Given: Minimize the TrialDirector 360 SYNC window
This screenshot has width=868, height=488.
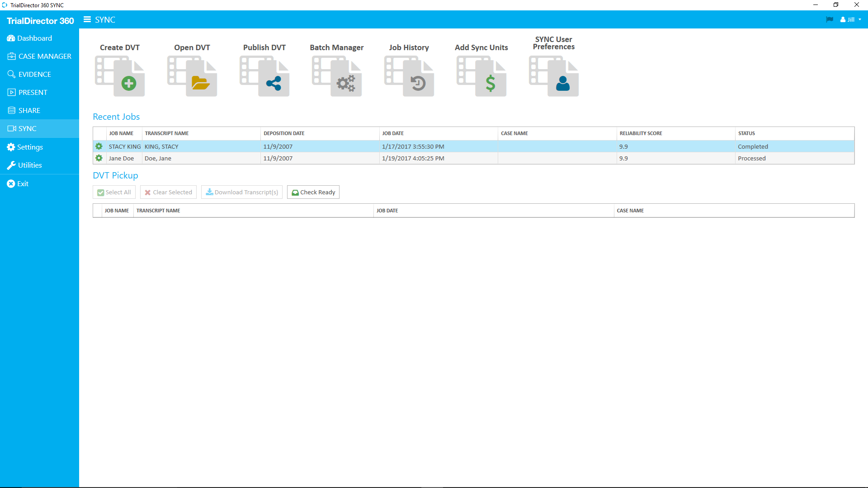Looking at the screenshot, I should 816,5.
